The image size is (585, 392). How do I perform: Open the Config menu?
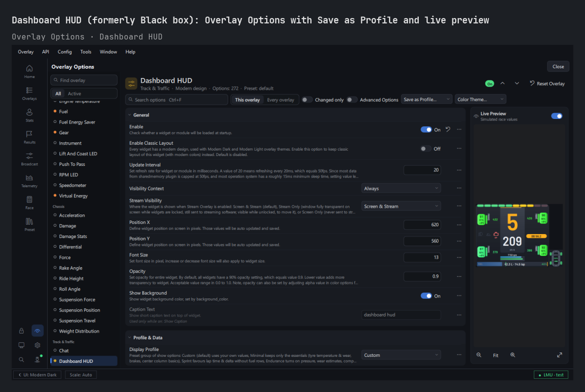click(x=65, y=52)
